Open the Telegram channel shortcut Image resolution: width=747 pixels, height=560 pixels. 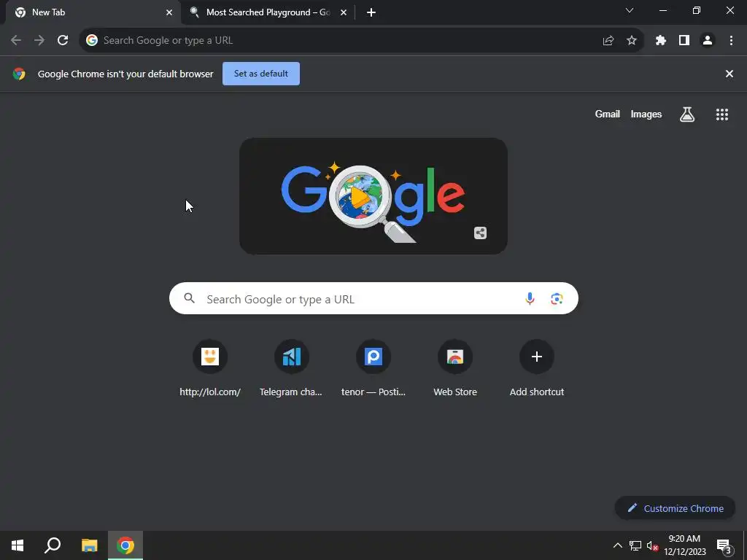292,368
